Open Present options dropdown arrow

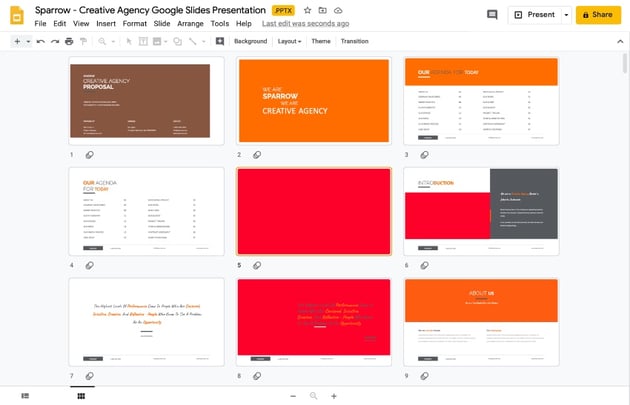[x=566, y=15]
